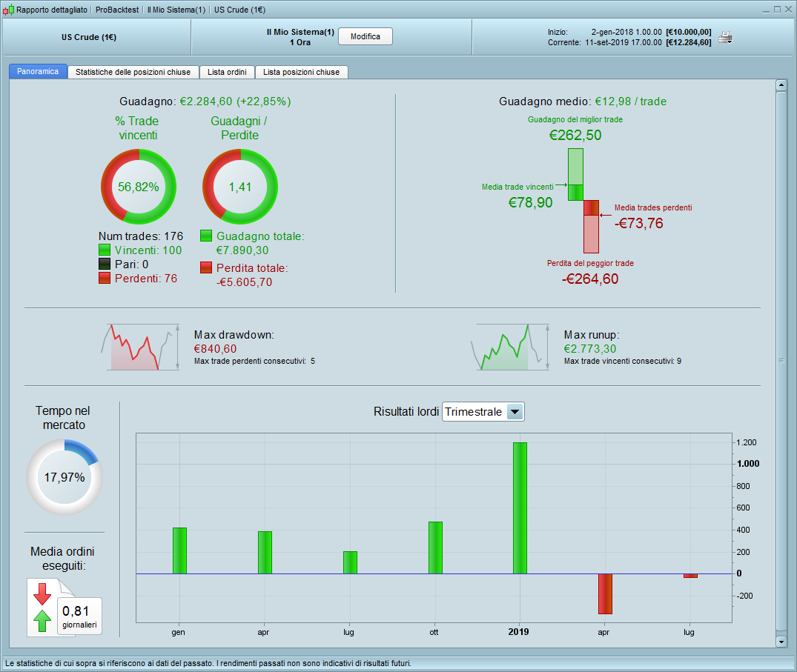Click the green Guadagno totale legend square

(x=206, y=236)
